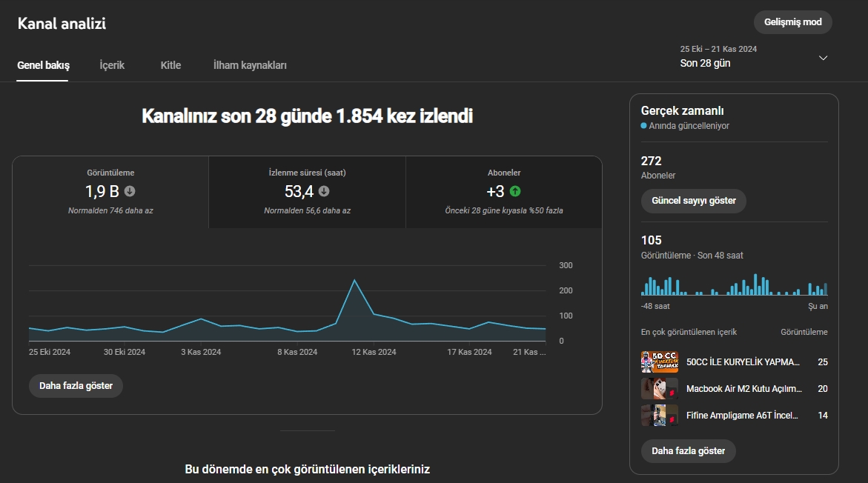Open the 50CC İLE KURYELİK video thumbnail

[659, 362]
